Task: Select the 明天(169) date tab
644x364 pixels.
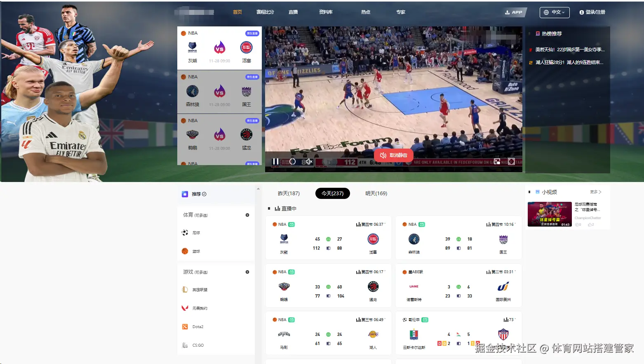Action: coord(376,194)
